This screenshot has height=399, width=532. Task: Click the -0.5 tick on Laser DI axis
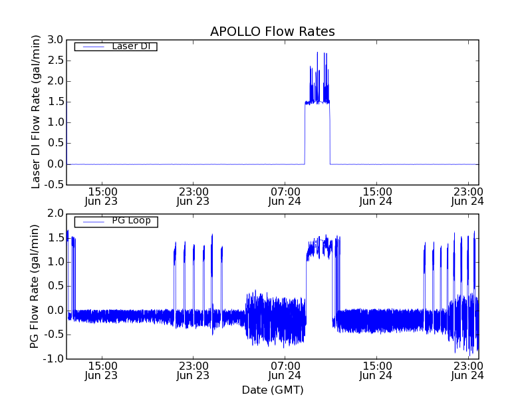coord(53,185)
